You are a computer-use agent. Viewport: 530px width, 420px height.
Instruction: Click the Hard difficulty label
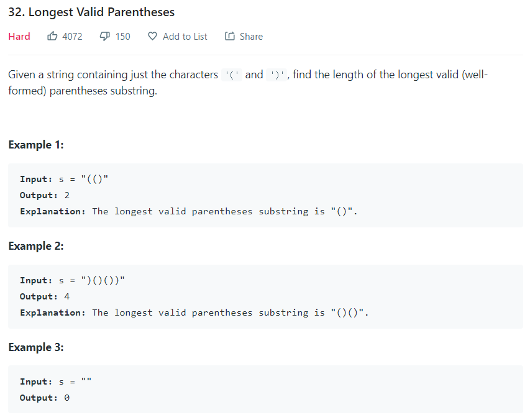[x=19, y=37]
